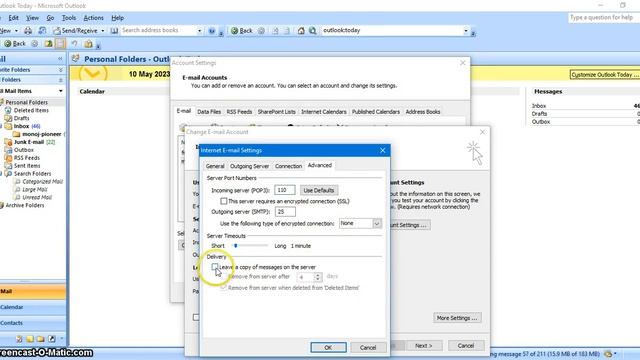Image resolution: width=640 pixels, height=360 pixels.
Task: Open the Send/Receive dropdown arrow
Action: click(102, 31)
